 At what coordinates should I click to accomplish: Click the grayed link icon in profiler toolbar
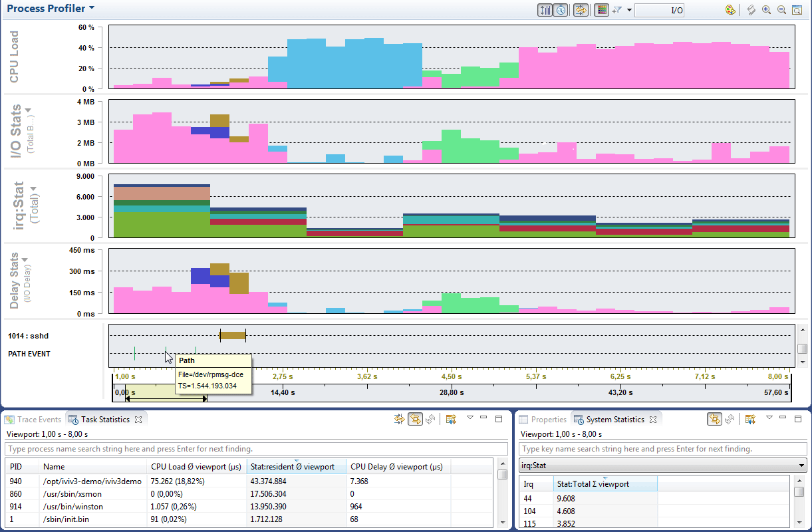tap(751, 10)
